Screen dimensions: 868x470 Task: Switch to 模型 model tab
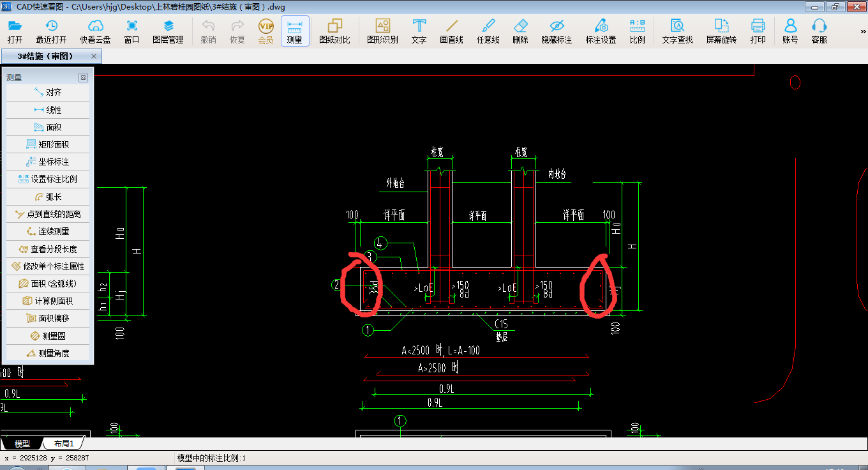pyautogui.click(x=22, y=444)
